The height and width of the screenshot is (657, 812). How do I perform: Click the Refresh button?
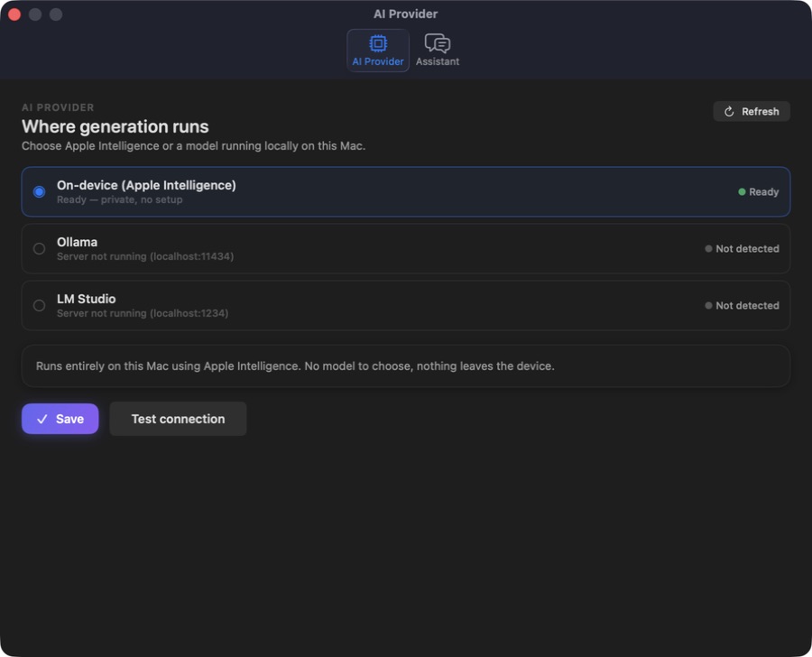coord(752,111)
